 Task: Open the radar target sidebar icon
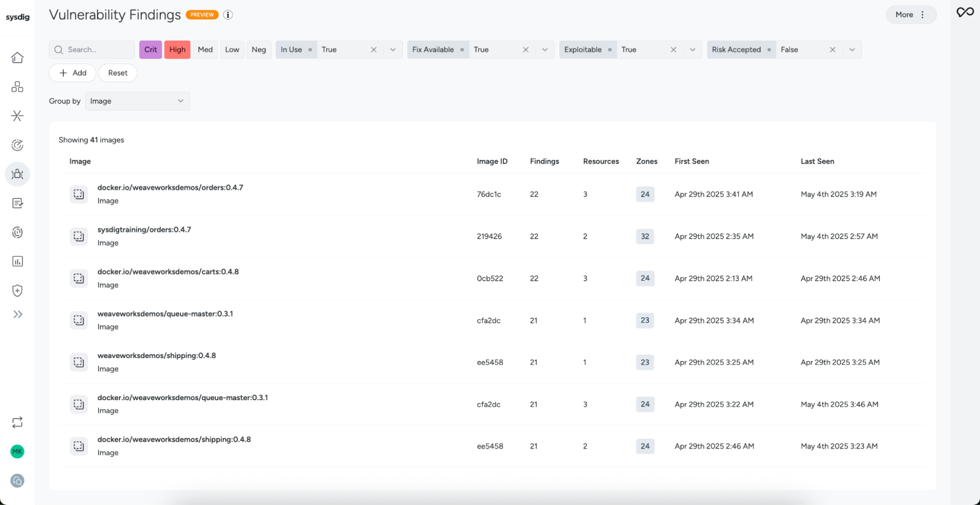[18, 145]
